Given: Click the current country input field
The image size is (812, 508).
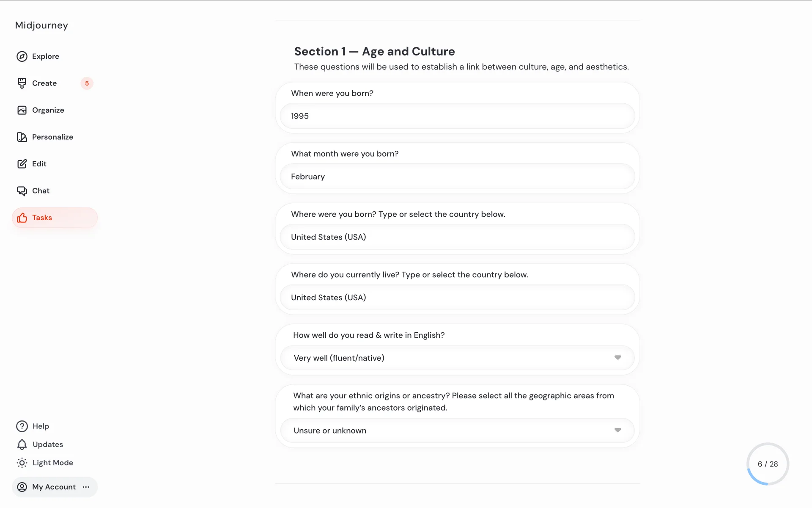Looking at the screenshot, I should point(457,298).
